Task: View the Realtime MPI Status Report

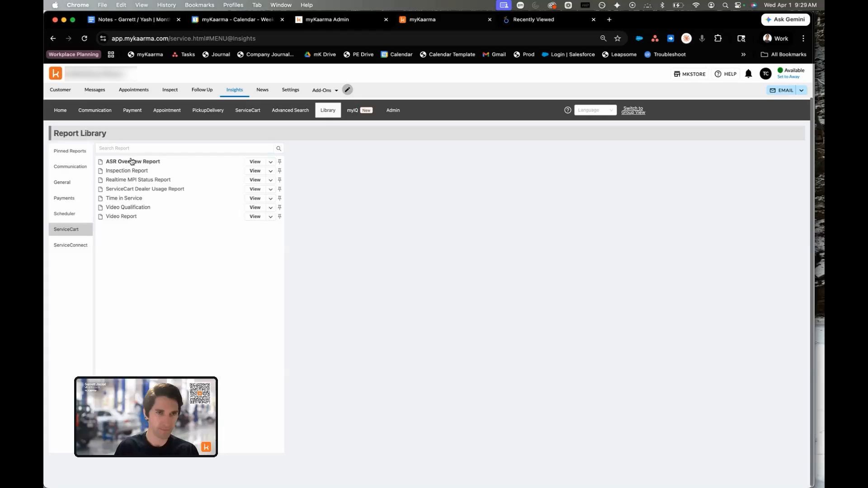Action: [255, 180]
